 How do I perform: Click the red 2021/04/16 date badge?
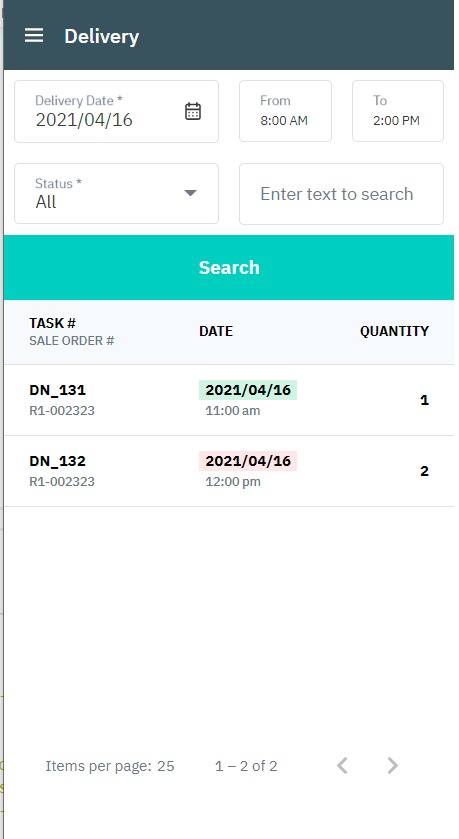[x=248, y=461]
